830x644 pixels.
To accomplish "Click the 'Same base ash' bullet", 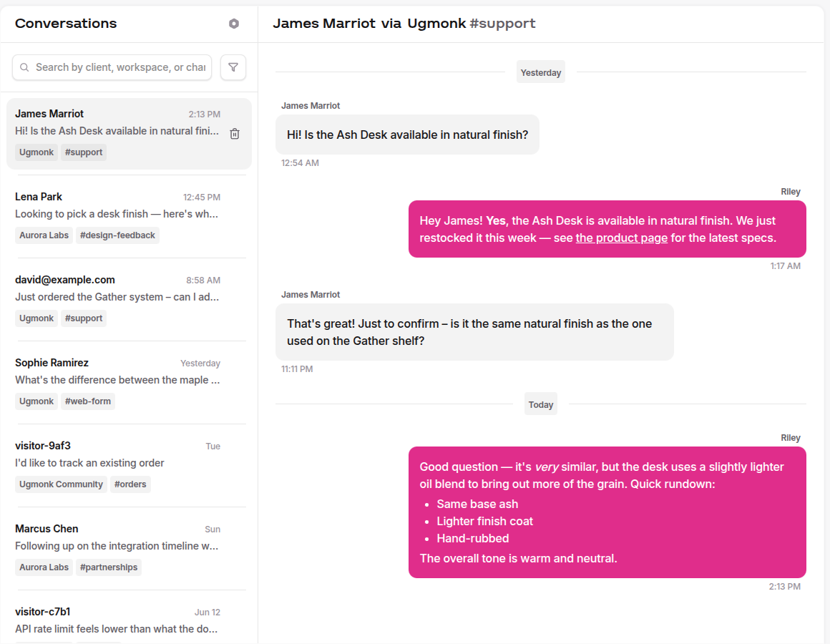I will pyautogui.click(x=477, y=504).
